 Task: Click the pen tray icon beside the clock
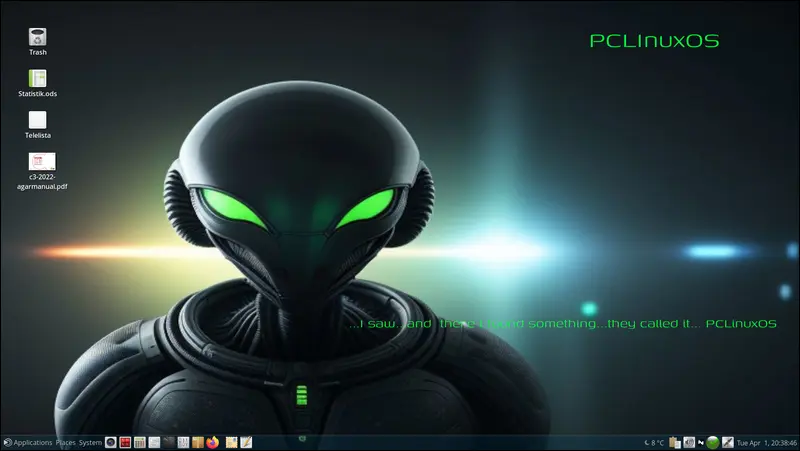click(728, 442)
